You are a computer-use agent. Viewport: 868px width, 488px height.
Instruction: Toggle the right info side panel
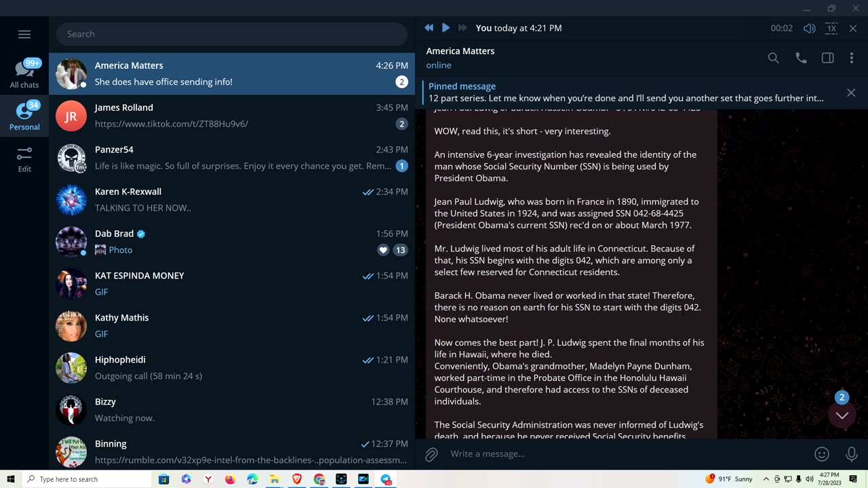click(x=827, y=58)
